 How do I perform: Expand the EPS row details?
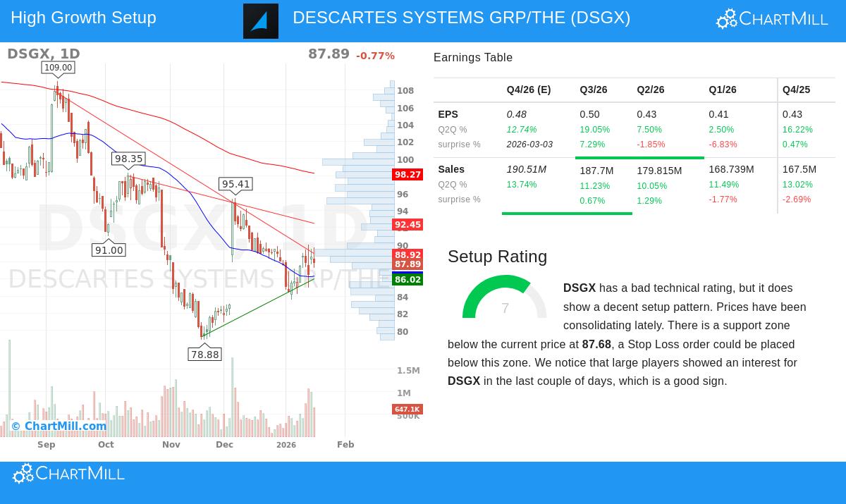pyautogui.click(x=448, y=114)
